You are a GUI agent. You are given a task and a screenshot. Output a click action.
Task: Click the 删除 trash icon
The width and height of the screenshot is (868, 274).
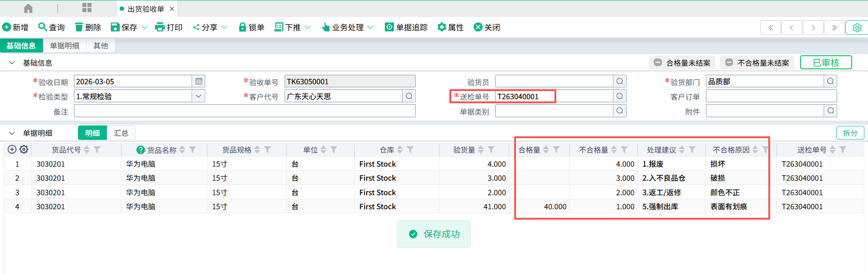pyautogui.click(x=79, y=27)
